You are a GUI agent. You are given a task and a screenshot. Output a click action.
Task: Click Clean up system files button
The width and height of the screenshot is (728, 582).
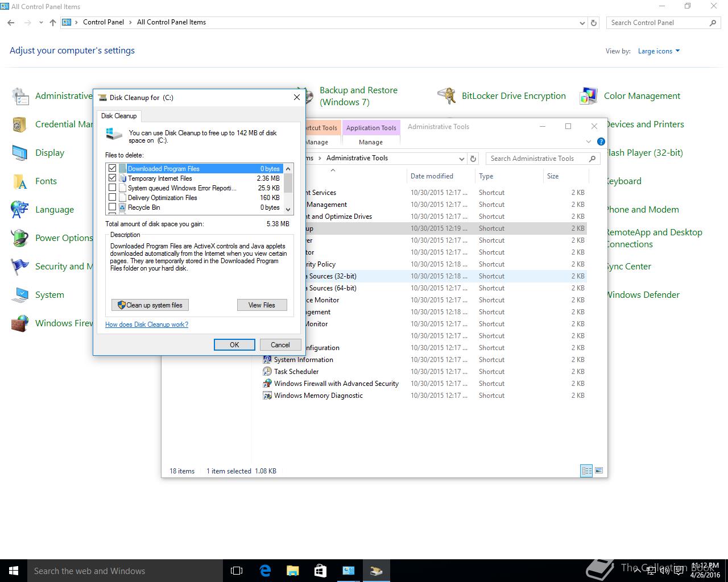coord(150,305)
